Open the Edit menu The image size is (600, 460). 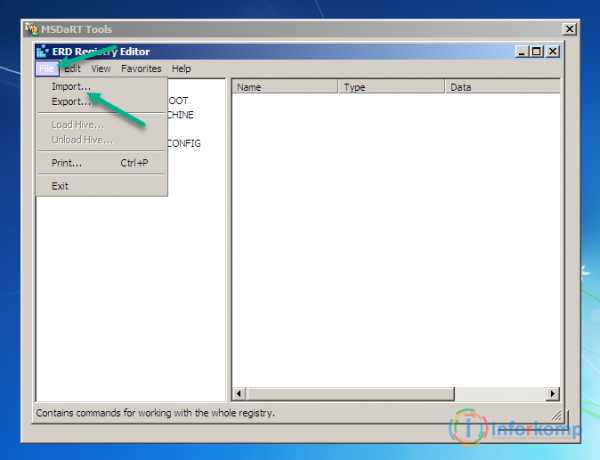[72, 69]
